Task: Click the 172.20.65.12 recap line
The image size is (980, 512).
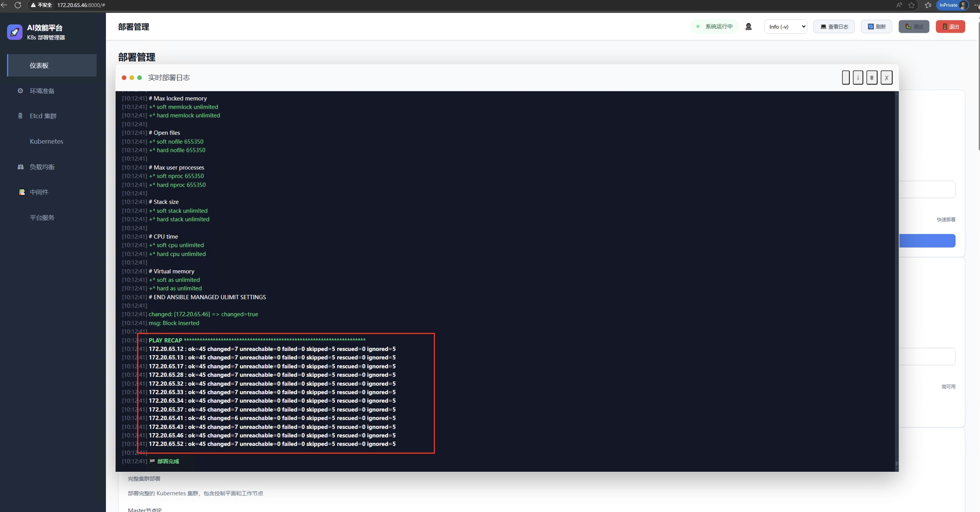Action: tap(272, 349)
